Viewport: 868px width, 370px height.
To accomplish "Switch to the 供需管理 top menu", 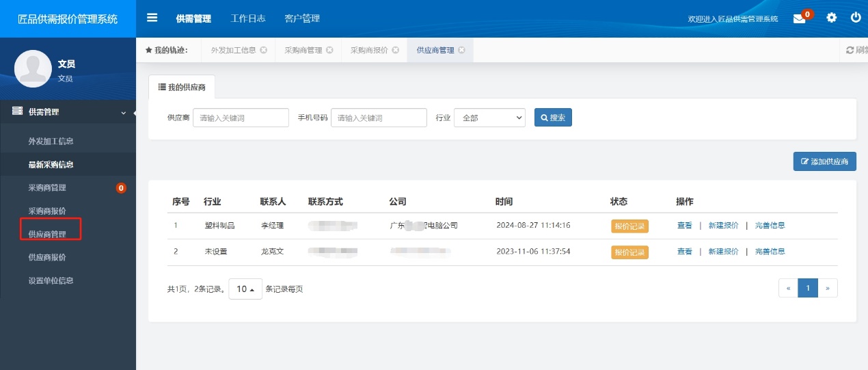I will pos(193,18).
